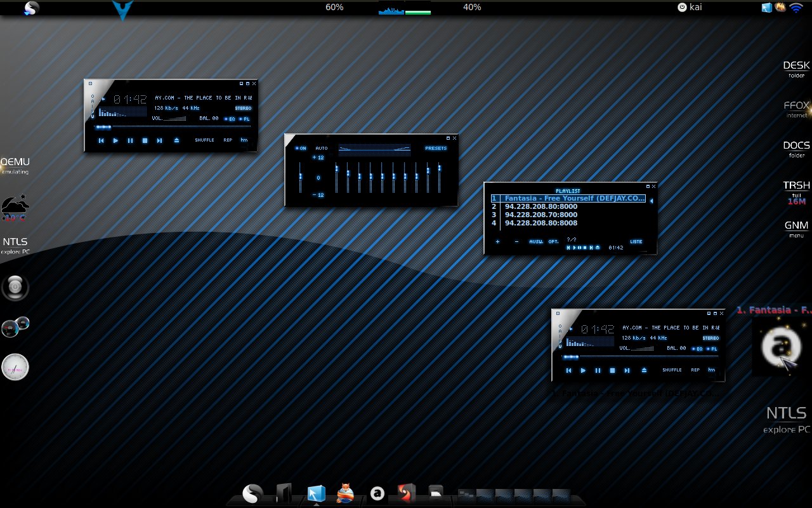Adjust VOL. slider in the top-left player

click(175, 118)
